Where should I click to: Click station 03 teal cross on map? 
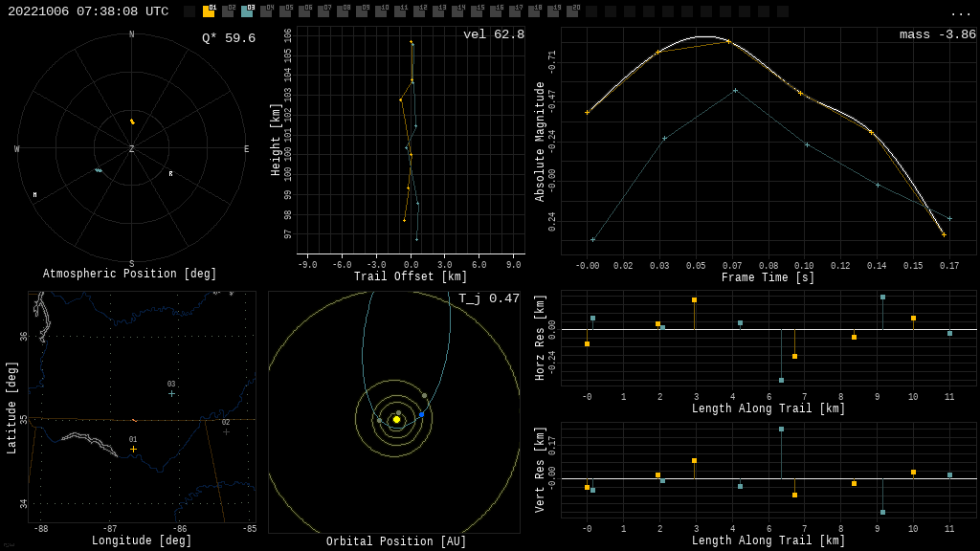click(171, 393)
